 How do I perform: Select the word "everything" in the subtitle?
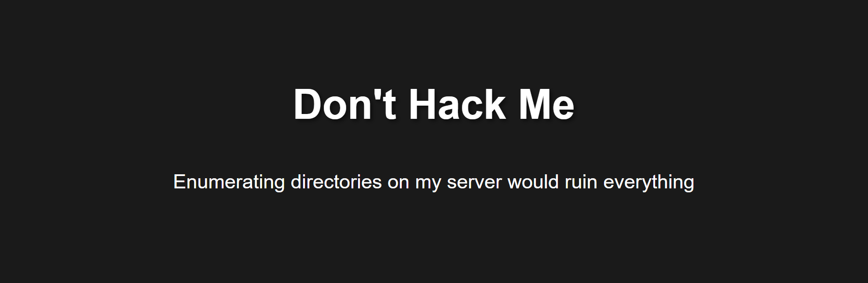[648, 182]
